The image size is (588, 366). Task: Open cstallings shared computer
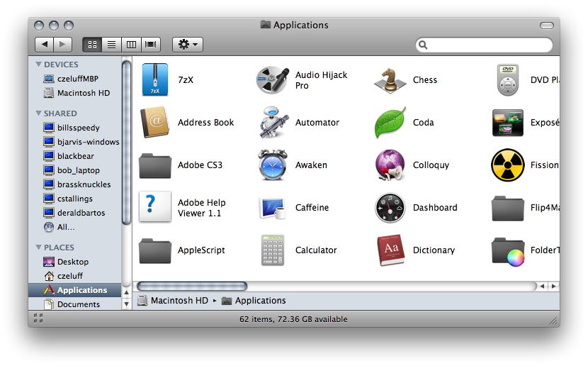click(x=75, y=199)
